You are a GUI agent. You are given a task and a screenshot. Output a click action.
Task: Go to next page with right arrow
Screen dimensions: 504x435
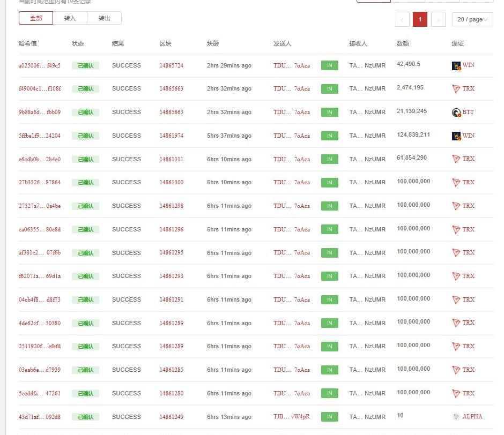[438, 20]
